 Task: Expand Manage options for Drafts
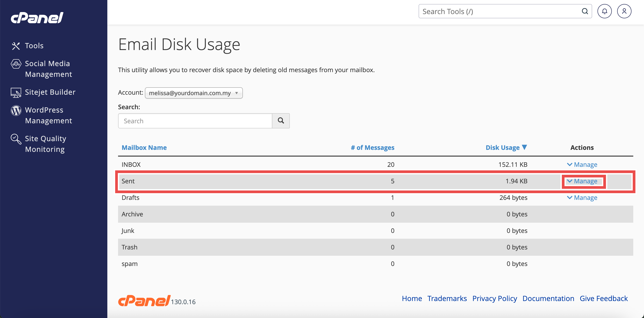[x=582, y=198]
